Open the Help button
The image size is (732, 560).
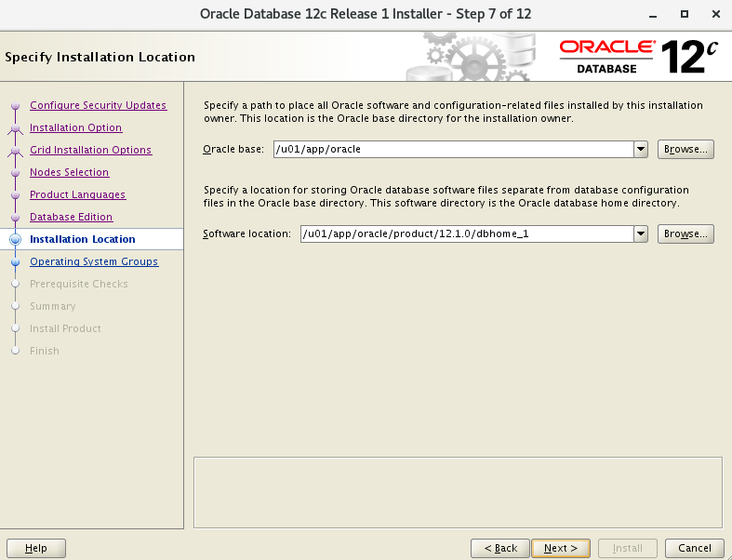click(x=36, y=548)
